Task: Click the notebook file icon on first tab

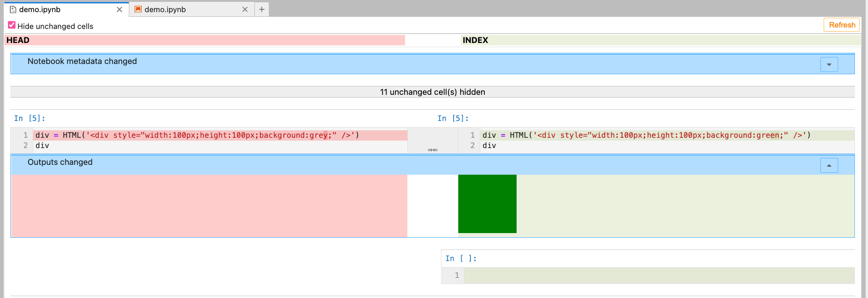Action: 13,9
